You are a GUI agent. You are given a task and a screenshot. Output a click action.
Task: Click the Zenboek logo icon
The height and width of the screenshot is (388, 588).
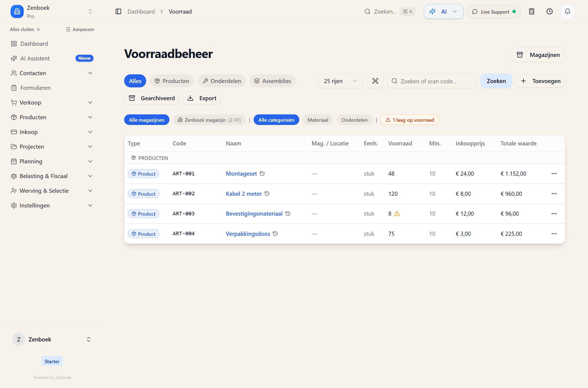[x=17, y=11]
